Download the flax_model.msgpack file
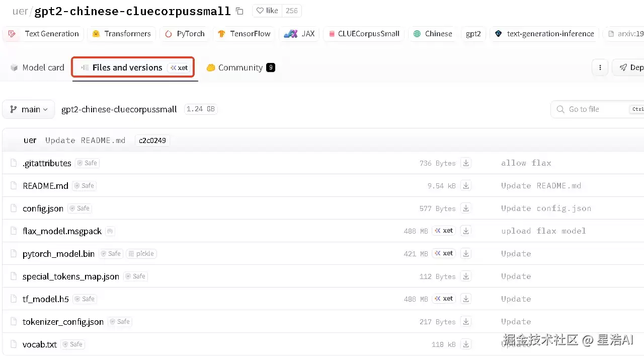This screenshot has width=644, height=357. (466, 231)
